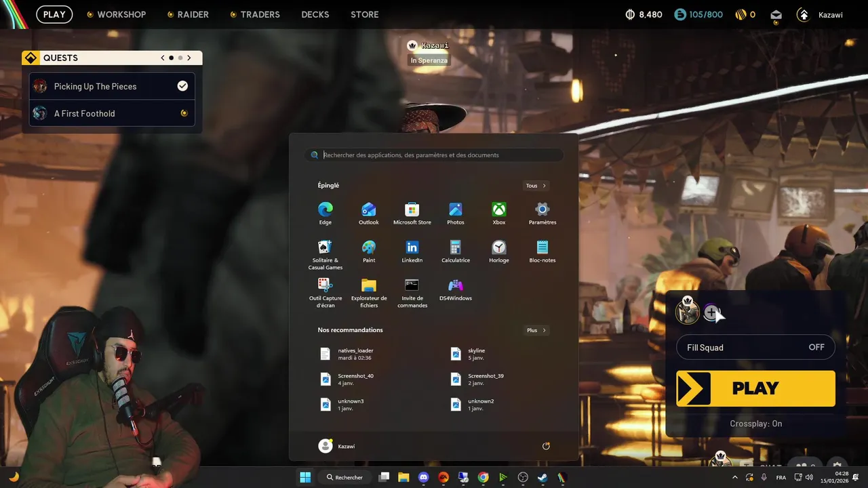Expand recommendations with Plus button
The image size is (868, 488).
[x=536, y=330]
